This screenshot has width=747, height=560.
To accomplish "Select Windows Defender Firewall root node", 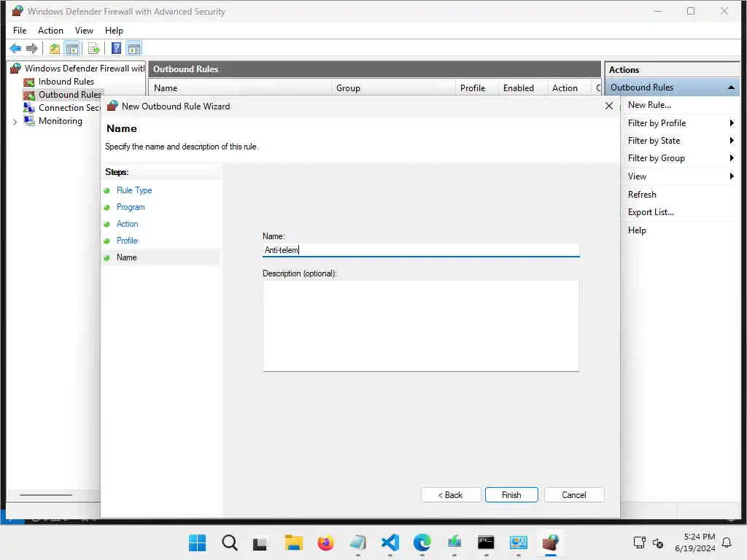I will coord(85,68).
